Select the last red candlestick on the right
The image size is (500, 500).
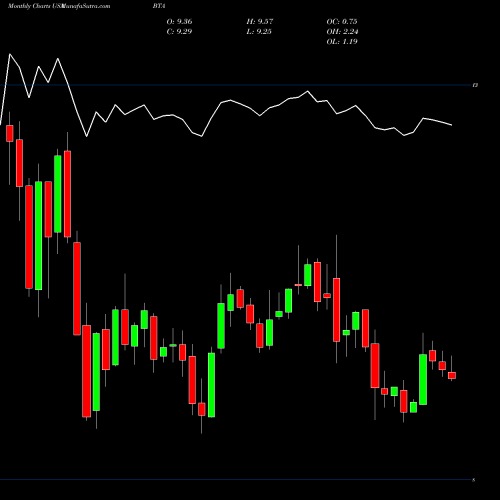(452, 375)
